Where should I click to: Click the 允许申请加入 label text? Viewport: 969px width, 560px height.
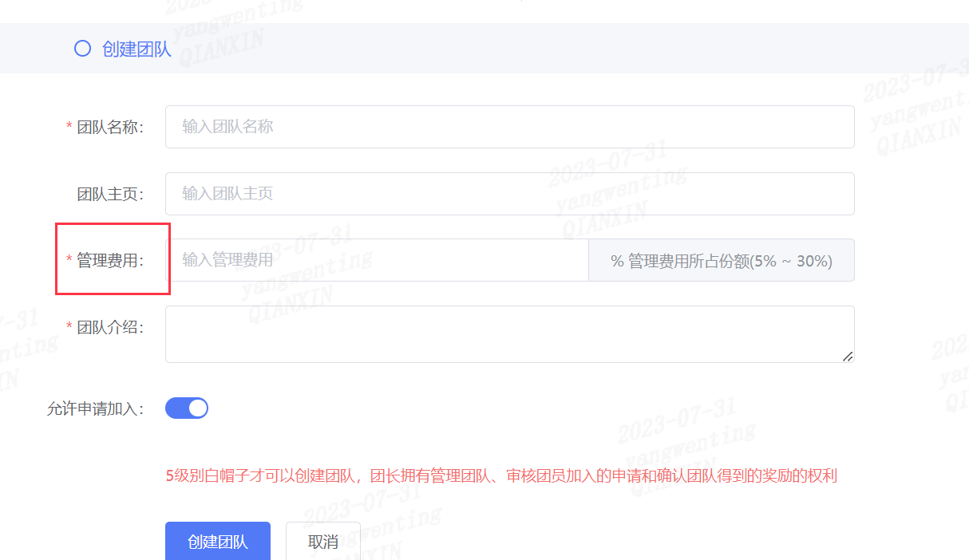95,409
